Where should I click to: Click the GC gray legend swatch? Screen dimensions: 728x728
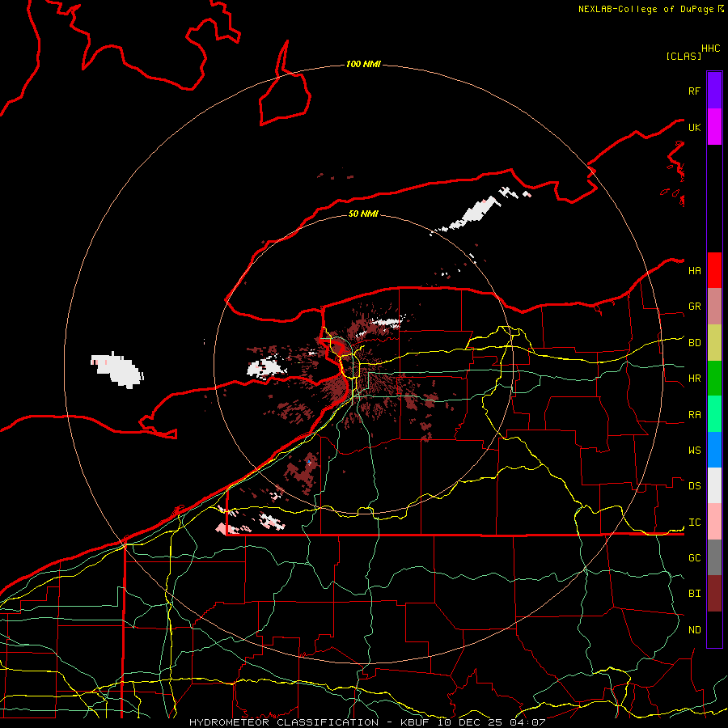tap(714, 557)
